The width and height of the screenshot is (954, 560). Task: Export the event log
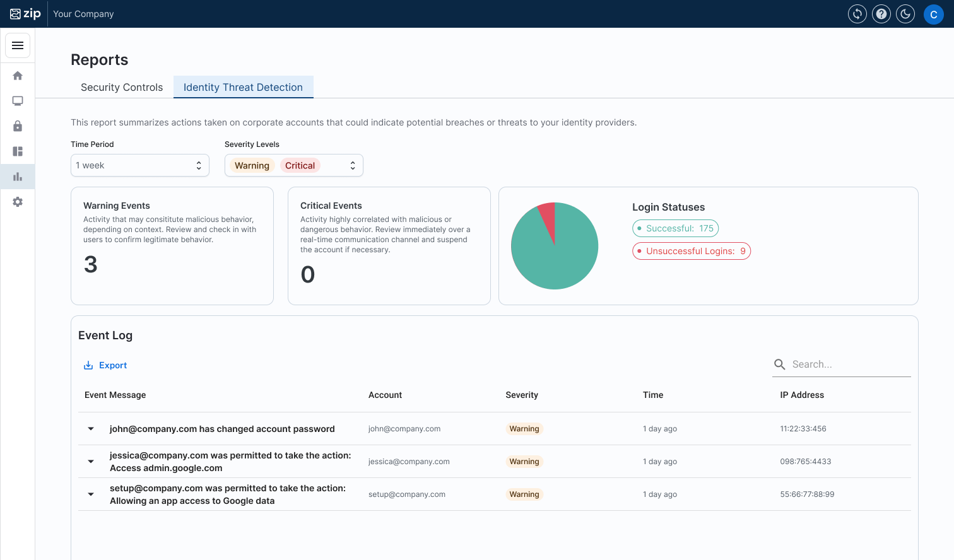point(106,365)
